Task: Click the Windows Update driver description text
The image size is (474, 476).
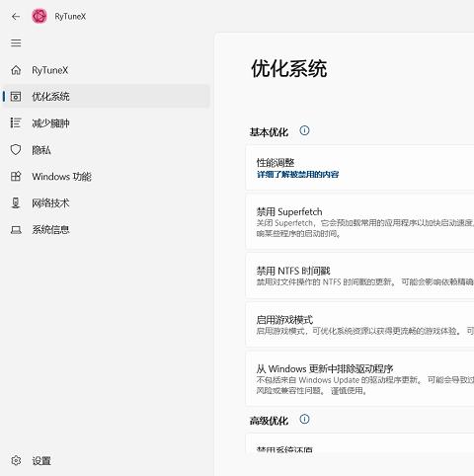Action: [x=365, y=385]
